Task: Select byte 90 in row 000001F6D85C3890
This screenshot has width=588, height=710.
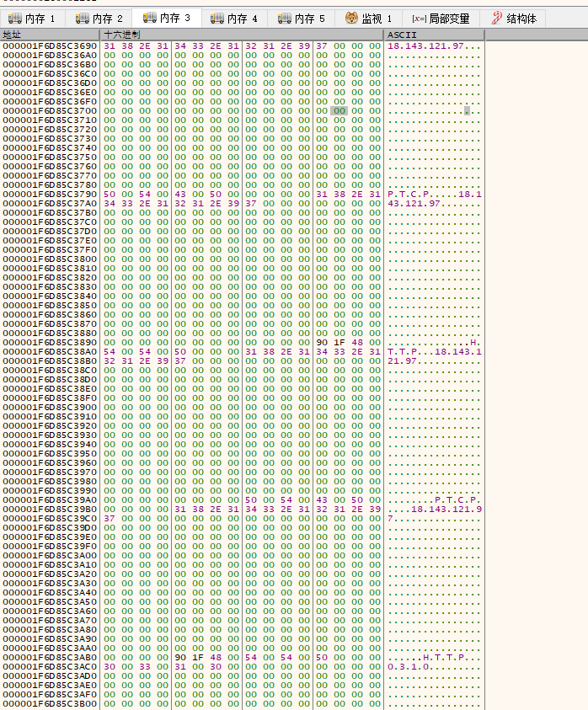Action: (x=322, y=342)
